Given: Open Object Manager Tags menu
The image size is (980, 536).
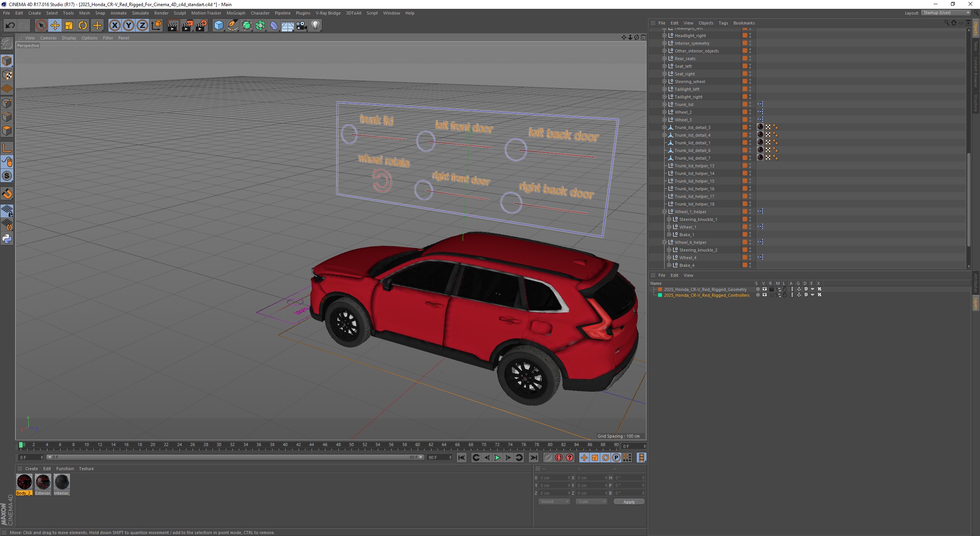Looking at the screenshot, I should click(x=723, y=23).
